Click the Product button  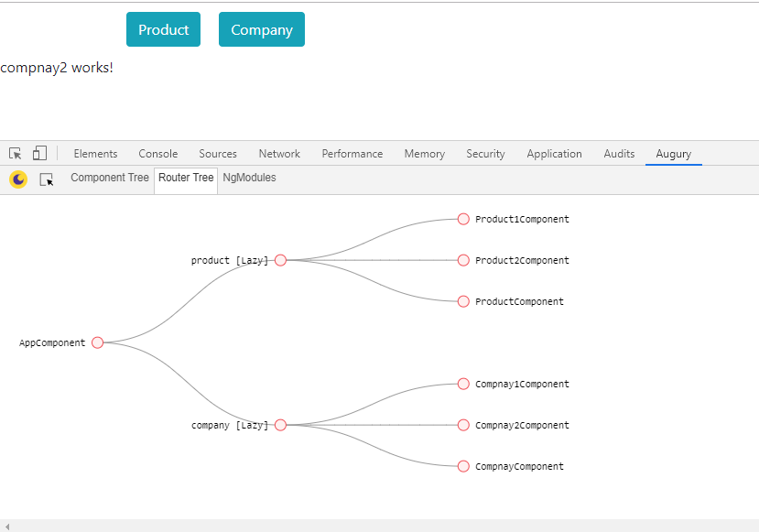point(163,29)
